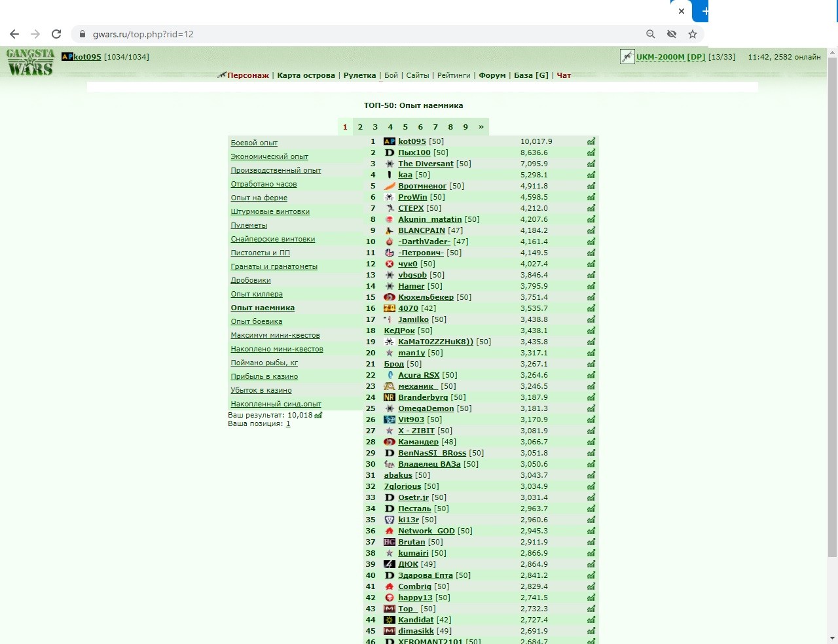Open stats chart icon for kot095 row
This screenshot has height=644, width=838.
(591, 141)
